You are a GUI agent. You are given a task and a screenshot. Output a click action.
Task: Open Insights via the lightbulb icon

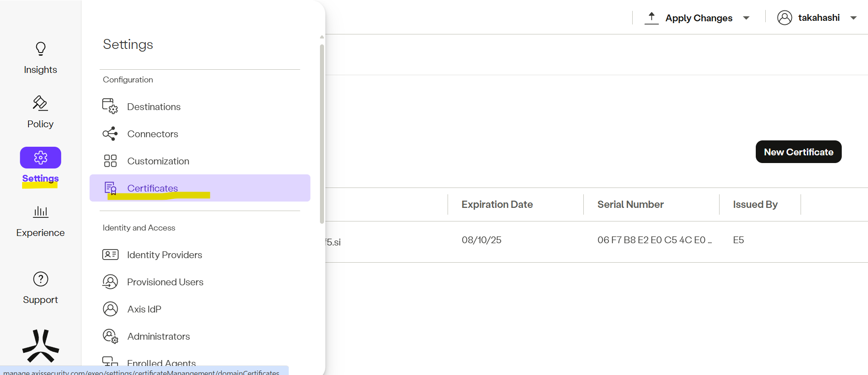coord(40,49)
